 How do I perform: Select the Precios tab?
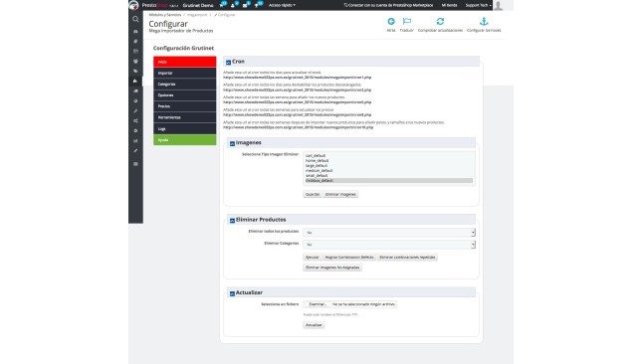point(184,106)
